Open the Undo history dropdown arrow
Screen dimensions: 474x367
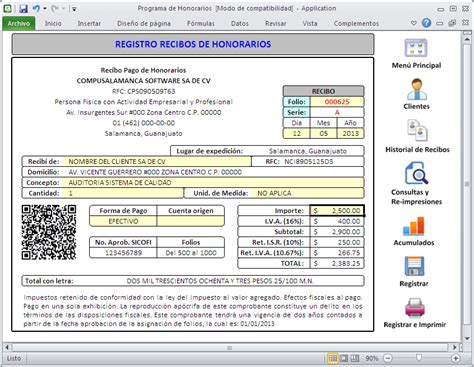tap(45, 9)
